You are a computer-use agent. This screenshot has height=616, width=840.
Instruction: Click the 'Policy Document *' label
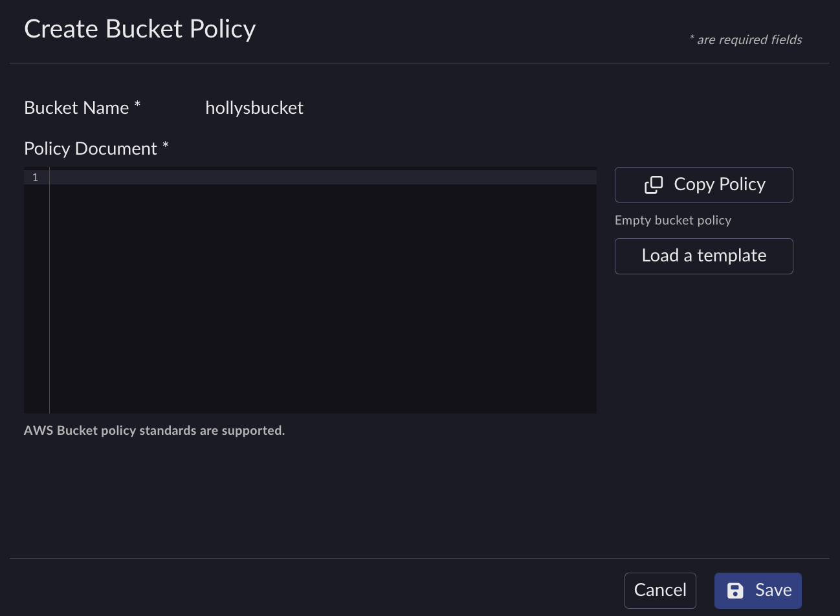point(96,149)
